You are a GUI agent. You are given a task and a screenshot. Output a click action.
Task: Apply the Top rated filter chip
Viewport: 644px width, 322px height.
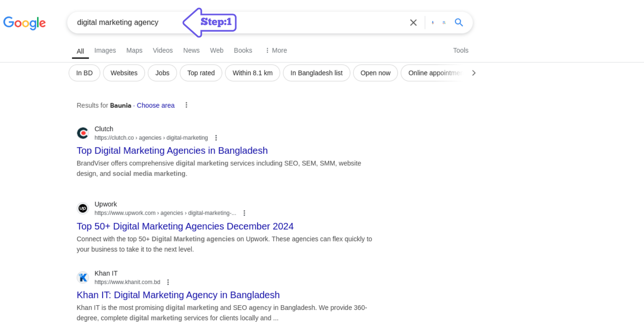(x=201, y=73)
